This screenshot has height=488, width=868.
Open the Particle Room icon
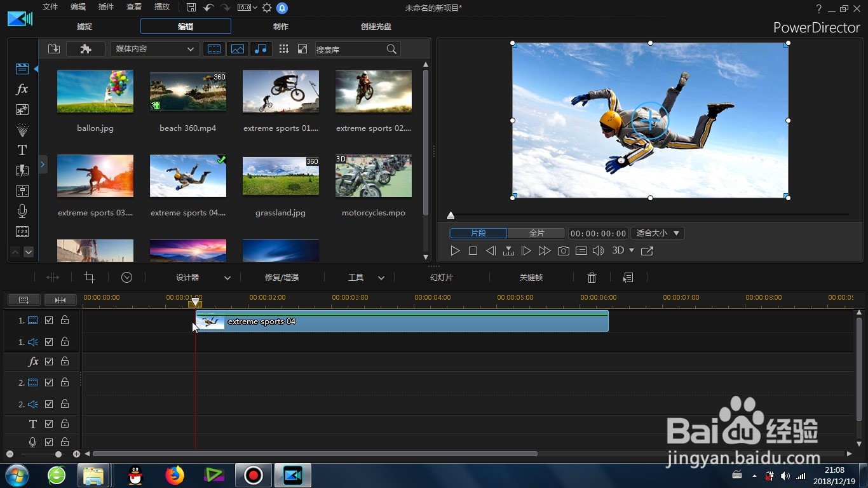[x=22, y=130]
